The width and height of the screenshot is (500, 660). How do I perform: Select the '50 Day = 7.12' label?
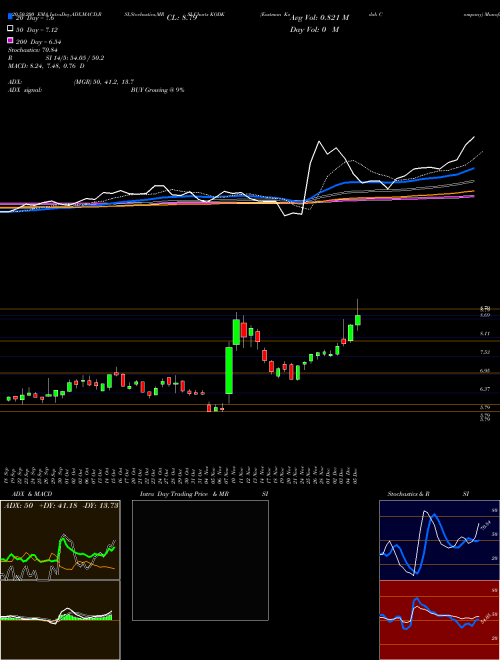pyautogui.click(x=37, y=30)
